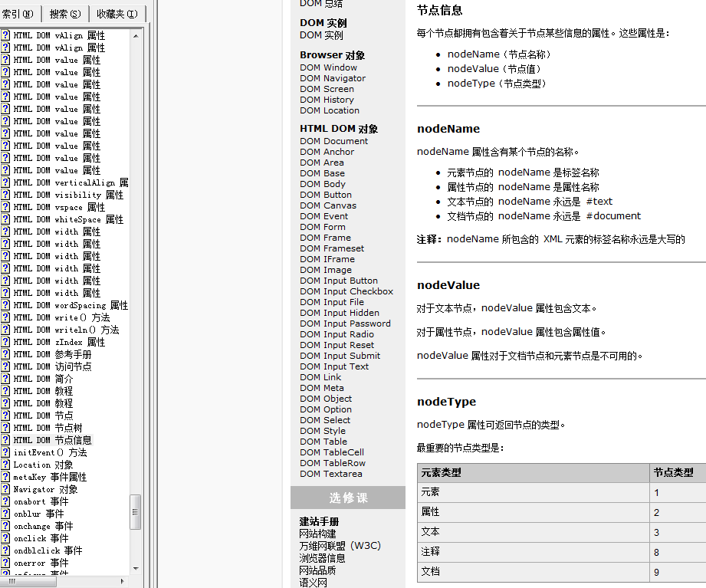The height and width of the screenshot is (588, 706).
Task: Click the topic icon beside 'onclick 事件'
Action: [x=5, y=538]
